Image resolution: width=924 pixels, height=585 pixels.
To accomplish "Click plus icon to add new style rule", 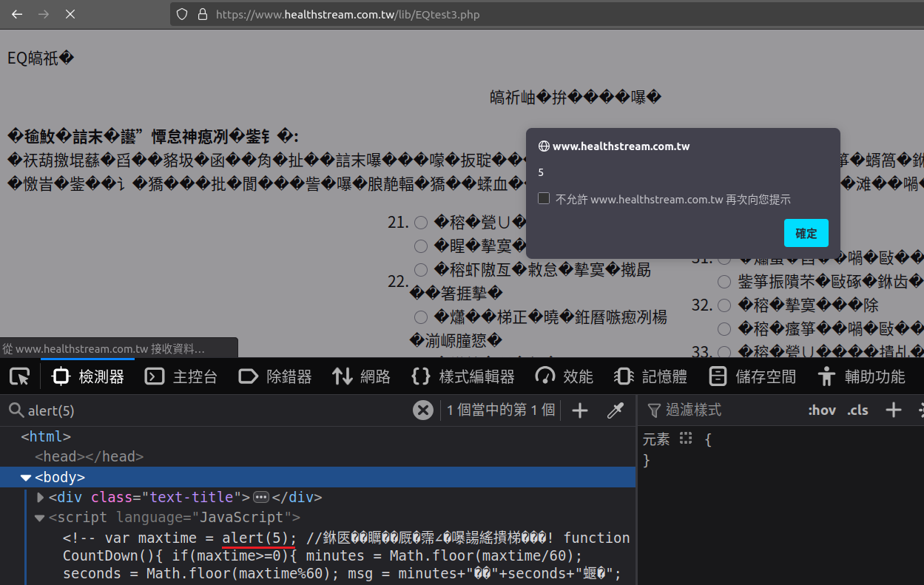I will (x=894, y=410).
